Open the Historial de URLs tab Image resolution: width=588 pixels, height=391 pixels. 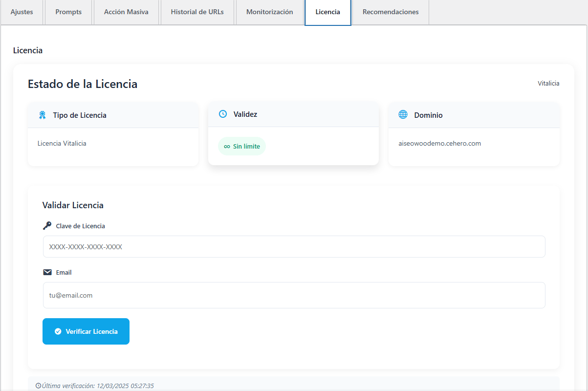(x=197, y=12)
